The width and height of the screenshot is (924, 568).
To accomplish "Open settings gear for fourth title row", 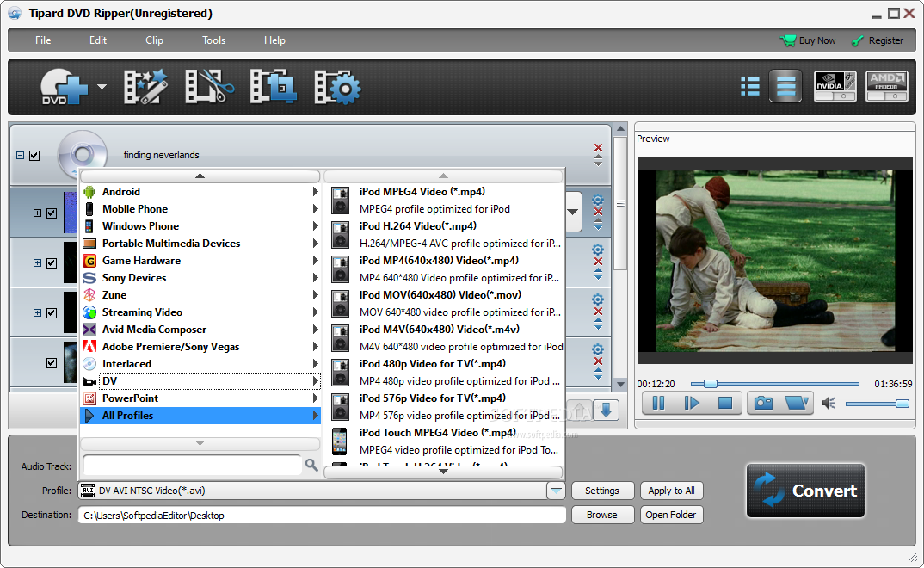I will pos(598,349).
